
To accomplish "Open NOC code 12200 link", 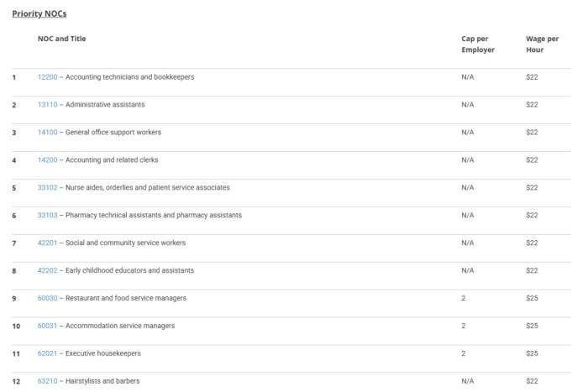I will click(x=47, y=77).
